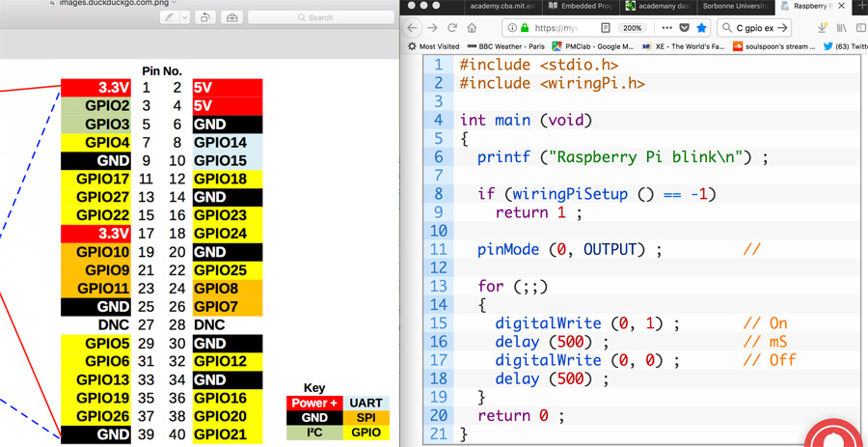Click the Preview Search field

[x=321, y=17]
